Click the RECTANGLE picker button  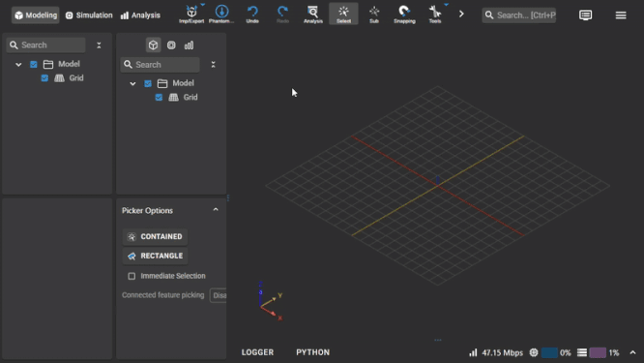[156, 256]
